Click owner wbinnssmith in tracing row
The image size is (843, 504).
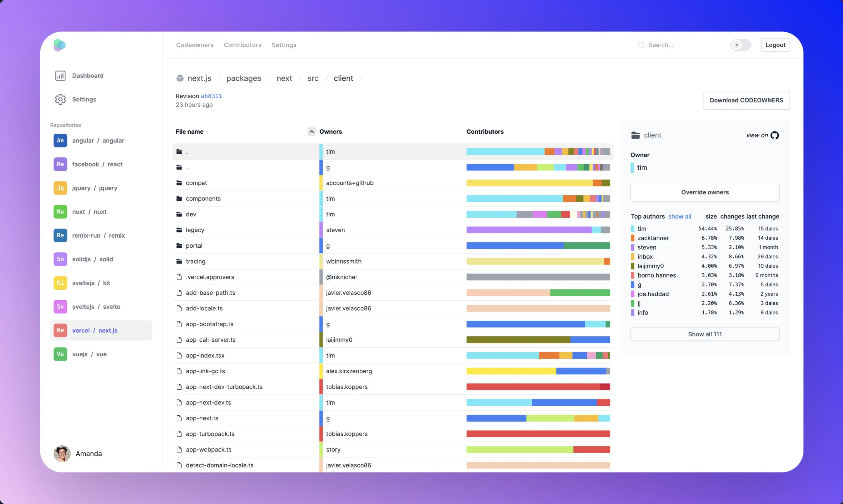[x=344, y=261]
